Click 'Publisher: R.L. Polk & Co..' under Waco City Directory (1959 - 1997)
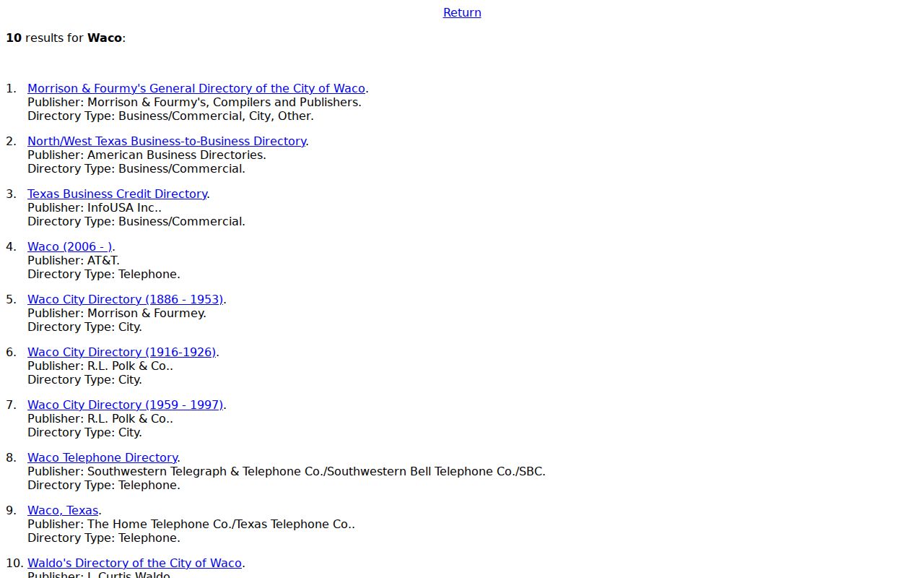This screenshot has height=578, width=924. (100, 418)
